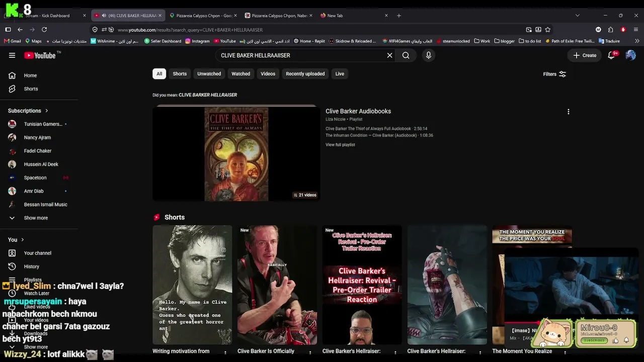
Task: Open the tab list dropdown arrow
Action: [x=577, y=16]
